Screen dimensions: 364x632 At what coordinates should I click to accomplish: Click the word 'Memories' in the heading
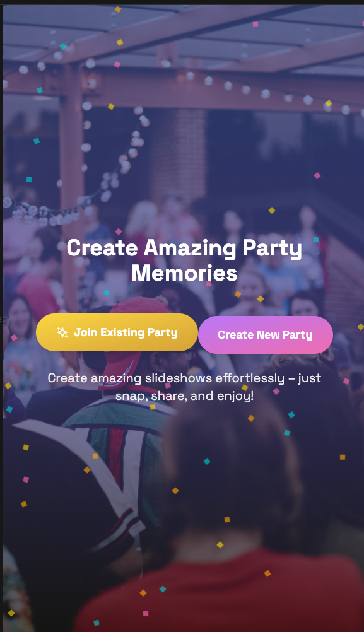pos(184,273)
